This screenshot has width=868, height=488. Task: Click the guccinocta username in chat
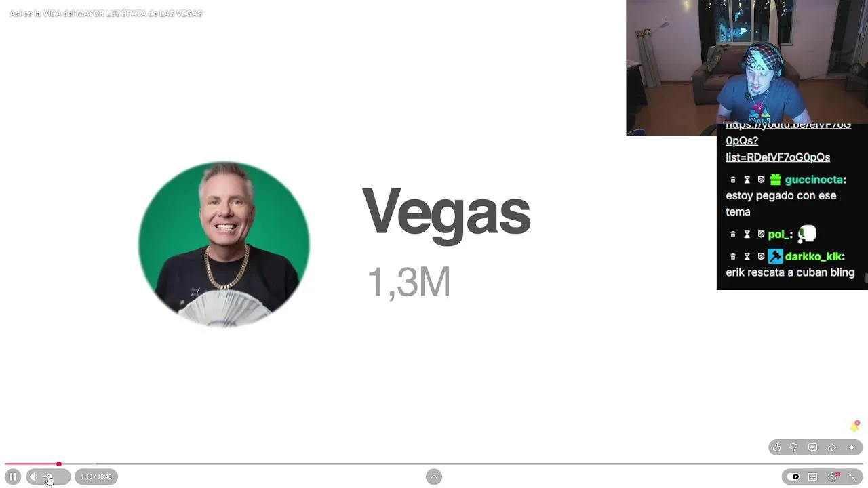tap(814, 180)
